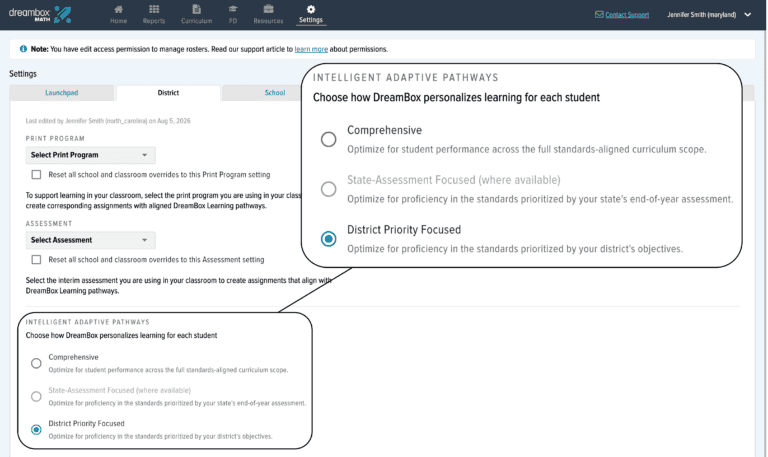
Task: Open the Contact Support link
Action: 627,15
